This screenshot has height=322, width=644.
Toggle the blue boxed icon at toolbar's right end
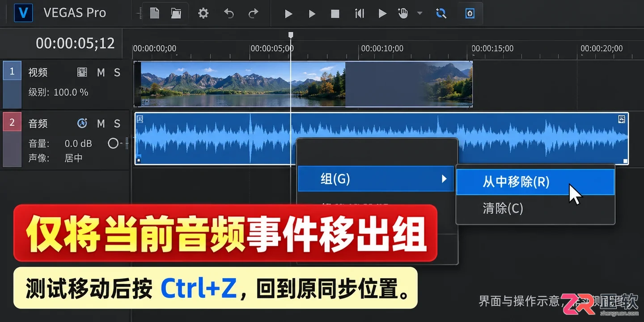coord(470,13)
